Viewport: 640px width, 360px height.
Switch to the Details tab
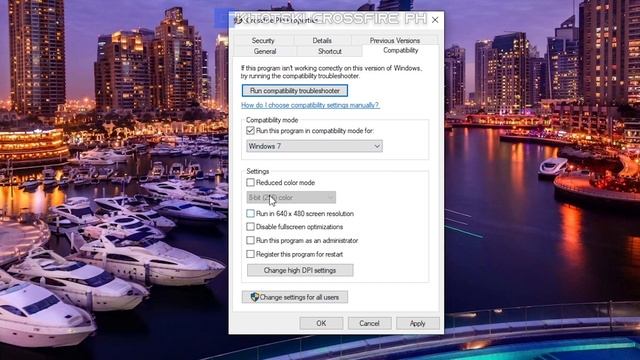pyautogui.click(x=322, y=40)
